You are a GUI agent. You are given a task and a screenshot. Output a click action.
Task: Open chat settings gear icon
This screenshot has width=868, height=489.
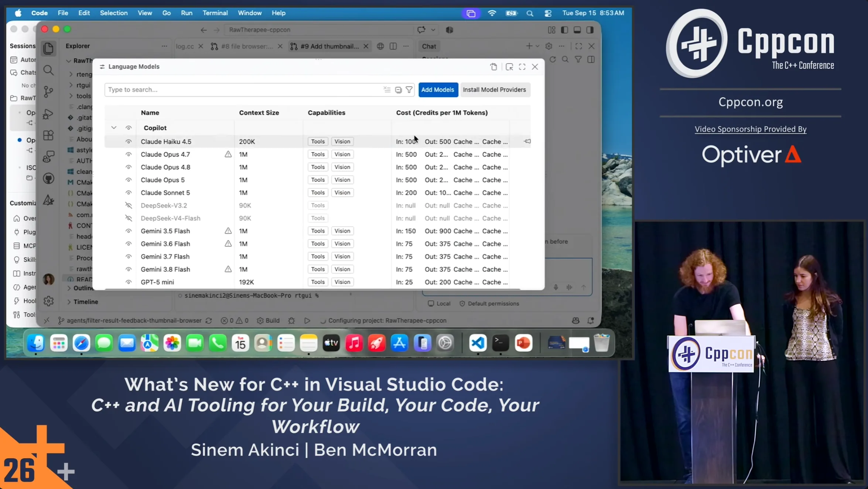[x=549, y=46]
